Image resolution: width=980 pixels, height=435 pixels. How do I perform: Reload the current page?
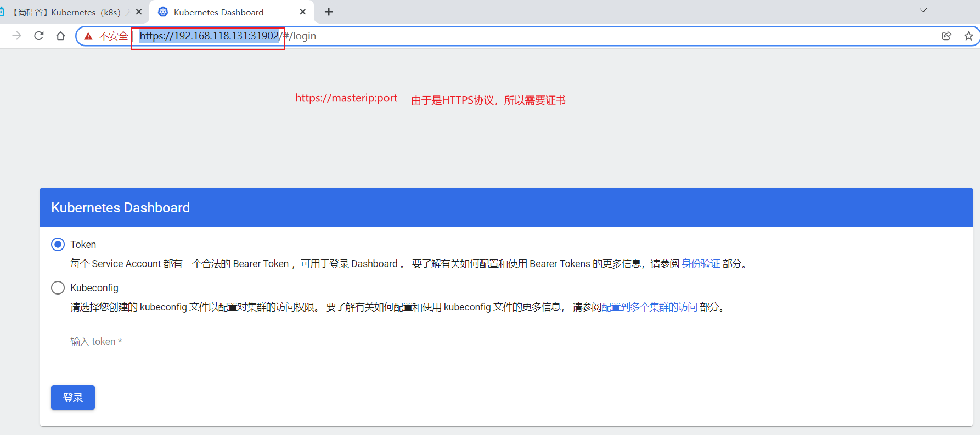tap(39, 36)
